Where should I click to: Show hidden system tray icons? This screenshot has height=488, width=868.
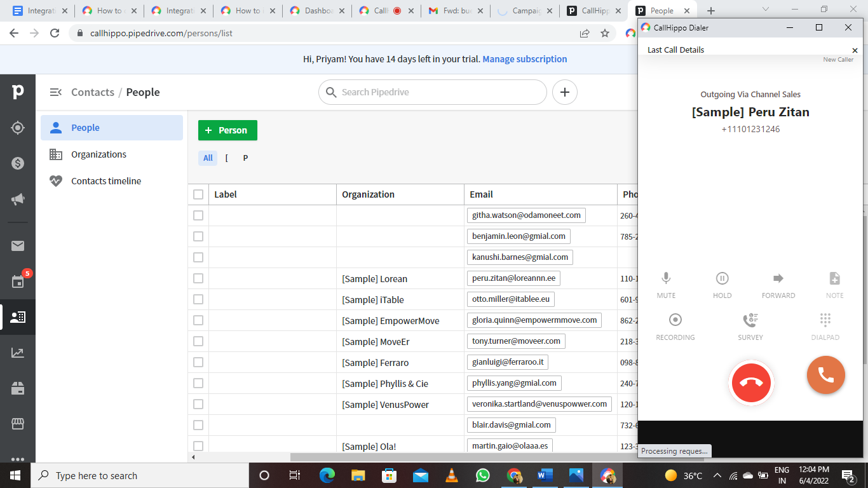[x=717, y=475]
